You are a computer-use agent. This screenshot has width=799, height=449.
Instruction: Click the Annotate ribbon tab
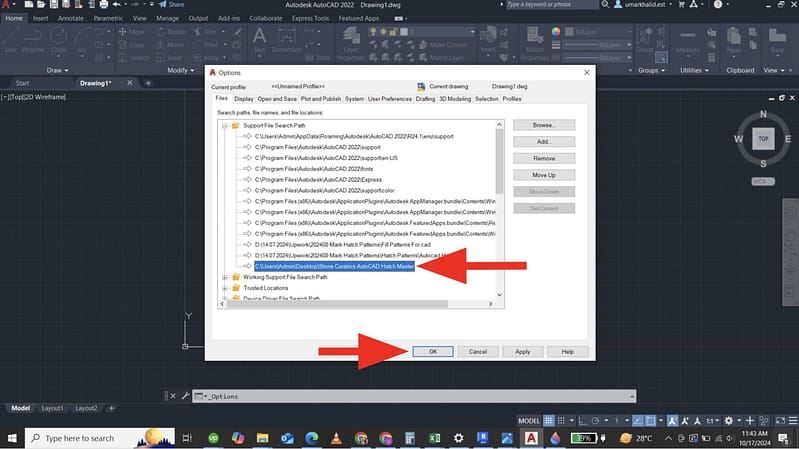(70, 18)
